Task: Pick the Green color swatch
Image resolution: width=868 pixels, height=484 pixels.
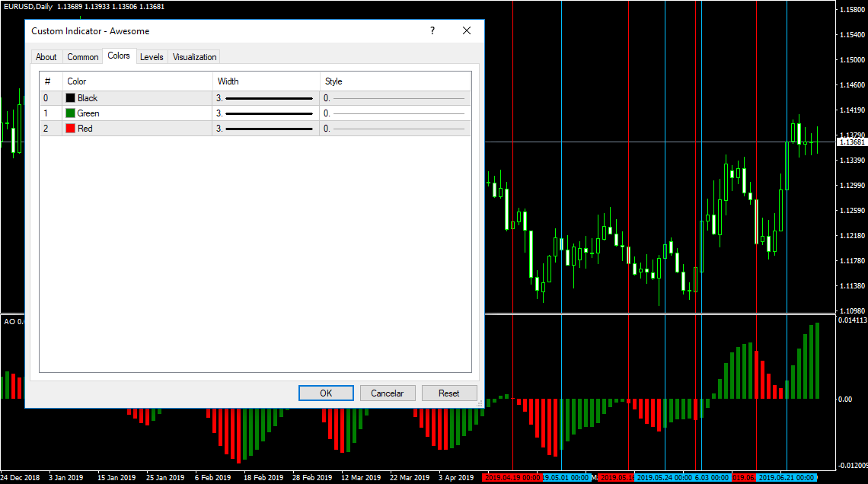Action: (71, 113)
